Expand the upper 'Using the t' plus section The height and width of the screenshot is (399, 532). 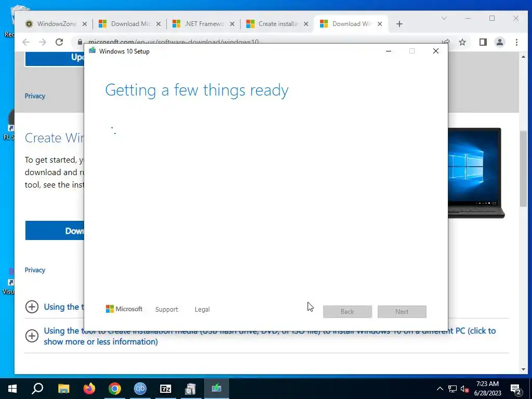point(32,307)
